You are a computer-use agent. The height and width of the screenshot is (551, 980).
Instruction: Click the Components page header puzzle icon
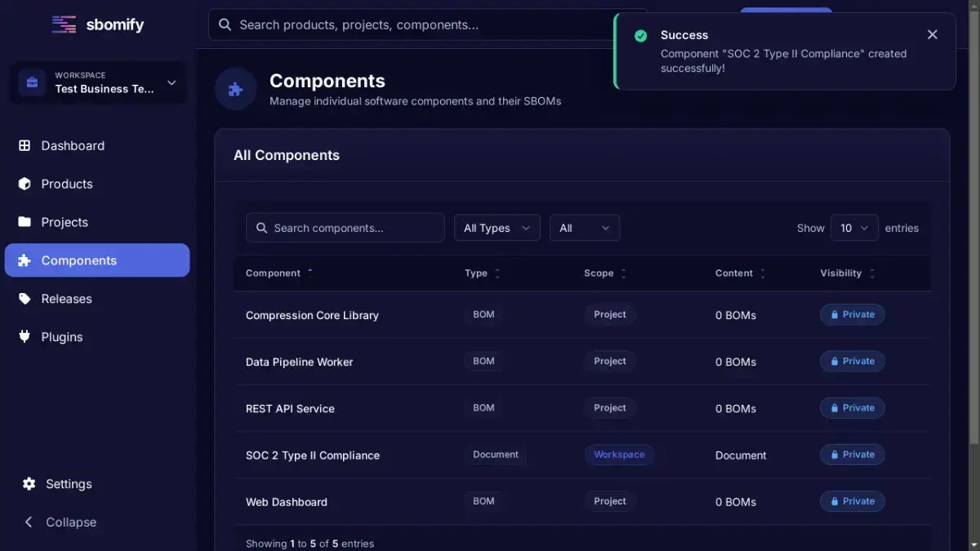pos(235,90)
